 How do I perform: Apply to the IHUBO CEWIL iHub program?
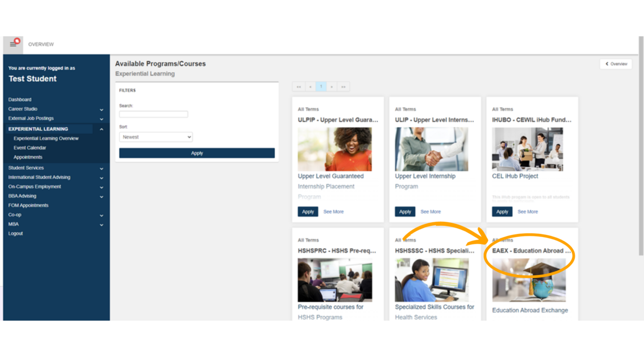point(502,212)
